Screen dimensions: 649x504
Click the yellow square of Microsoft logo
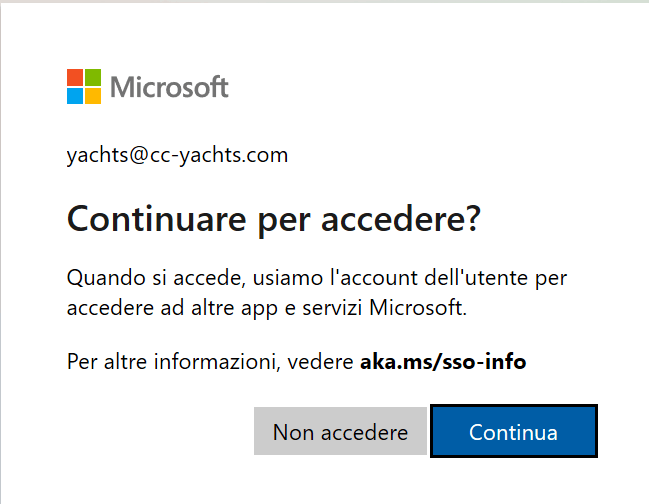tap(93, 96)
